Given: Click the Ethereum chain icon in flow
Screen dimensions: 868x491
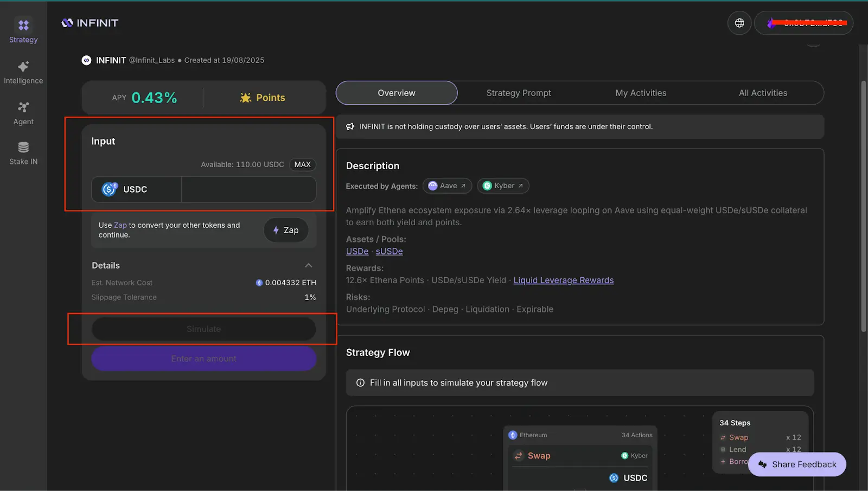Looking at the screenshot, I should (513, 435).
